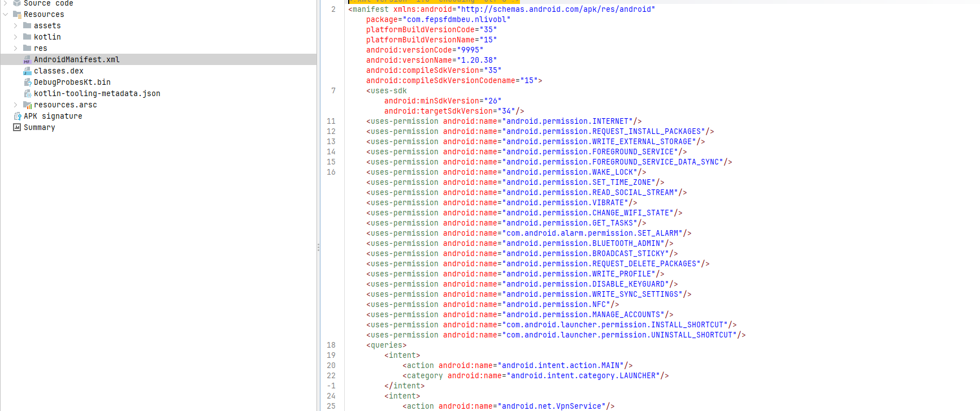980x411 pixels.
Task: Select the Resources node label
Action: [44, 14]
